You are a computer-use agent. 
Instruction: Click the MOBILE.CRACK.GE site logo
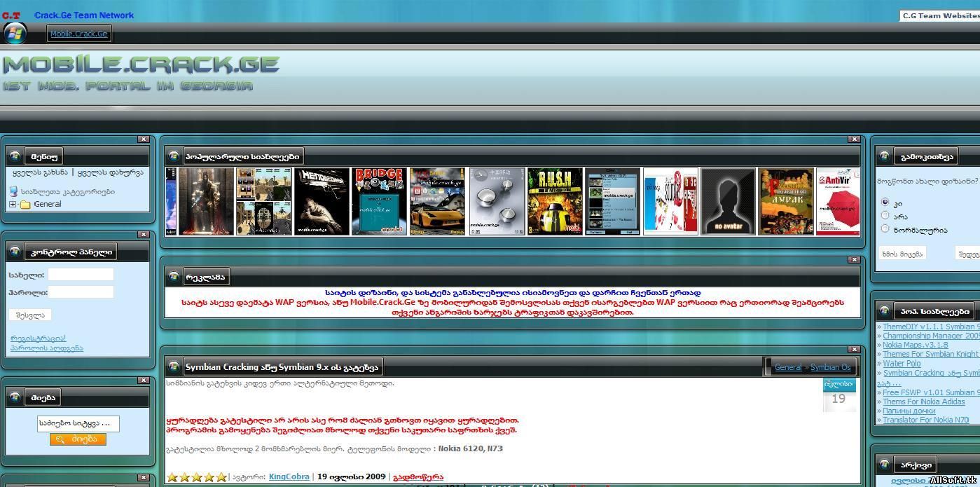tap(141, 64)
